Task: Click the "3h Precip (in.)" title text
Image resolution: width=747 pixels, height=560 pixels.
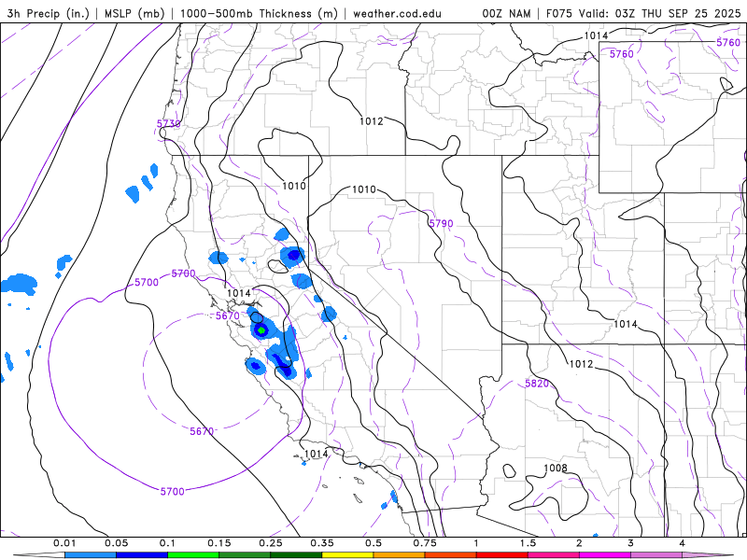Action: (48, 13)
